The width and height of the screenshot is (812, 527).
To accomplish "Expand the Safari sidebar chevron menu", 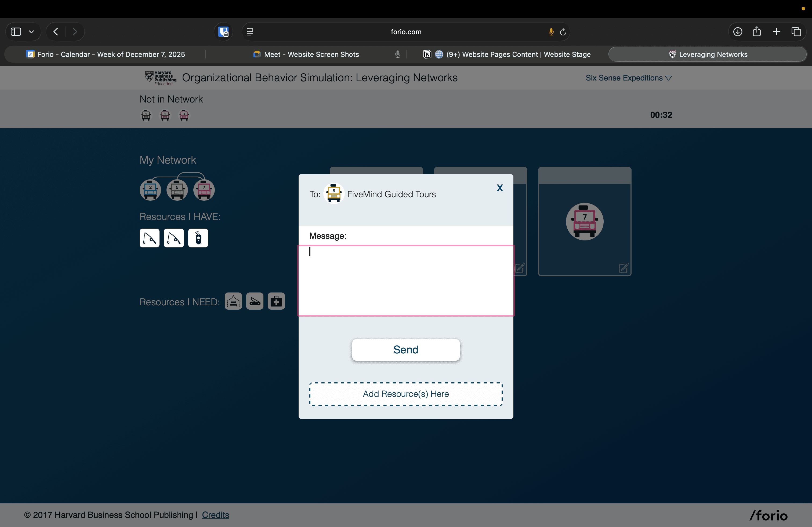I will tap(31, 32).
